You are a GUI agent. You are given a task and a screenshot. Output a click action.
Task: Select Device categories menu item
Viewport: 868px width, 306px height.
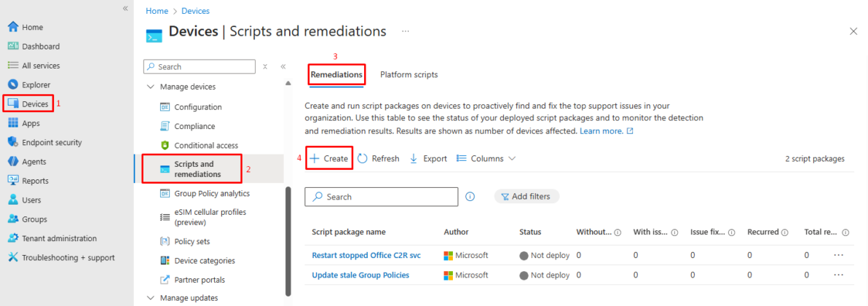(x=205, y=261)
